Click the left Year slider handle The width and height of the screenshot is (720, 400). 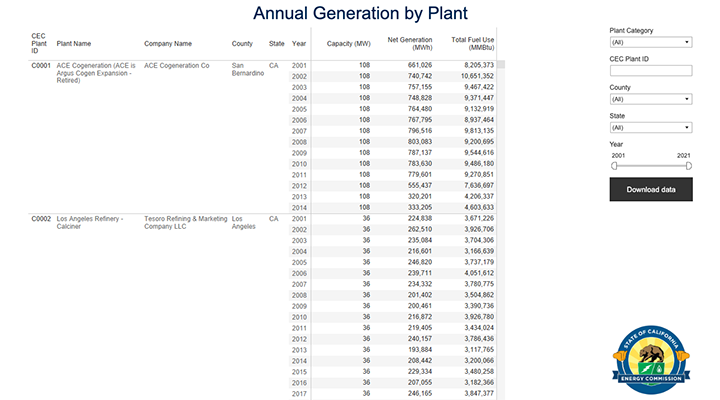click(x=614, y=166)
